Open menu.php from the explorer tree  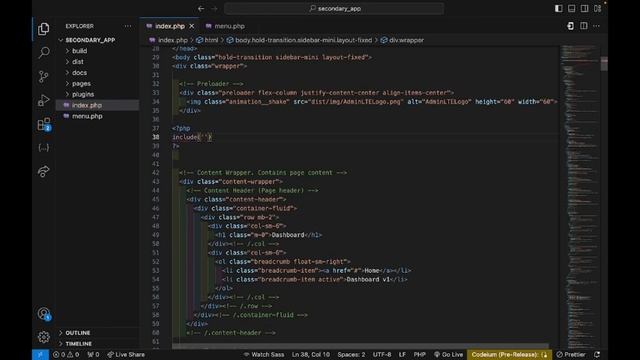(87, 116)
